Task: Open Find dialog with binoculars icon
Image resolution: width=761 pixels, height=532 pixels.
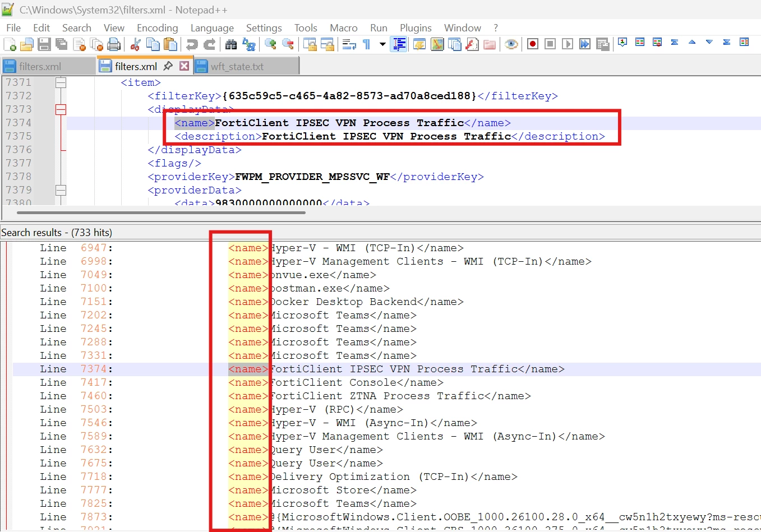Action: (x=230, y=44)
